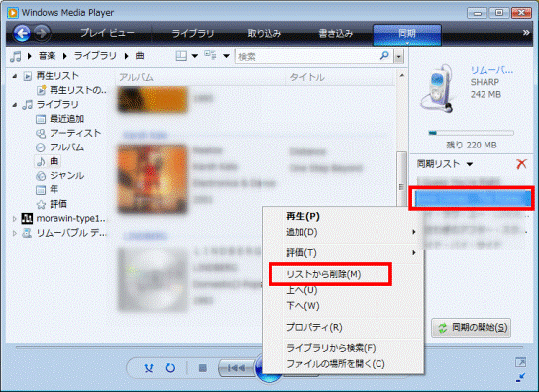Select the highlighted sync list item
539x392 pixels.
point(472,199)
